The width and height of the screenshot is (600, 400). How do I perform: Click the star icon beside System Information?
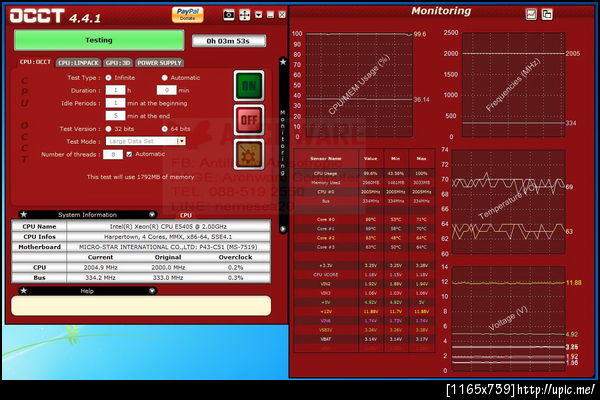(23, 214)
